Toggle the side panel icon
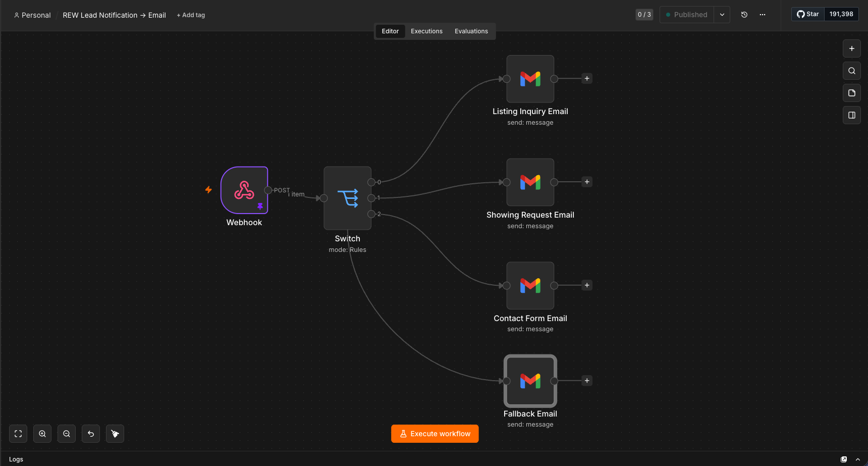This screenshot has height=466, width=868. coord(852,115)
